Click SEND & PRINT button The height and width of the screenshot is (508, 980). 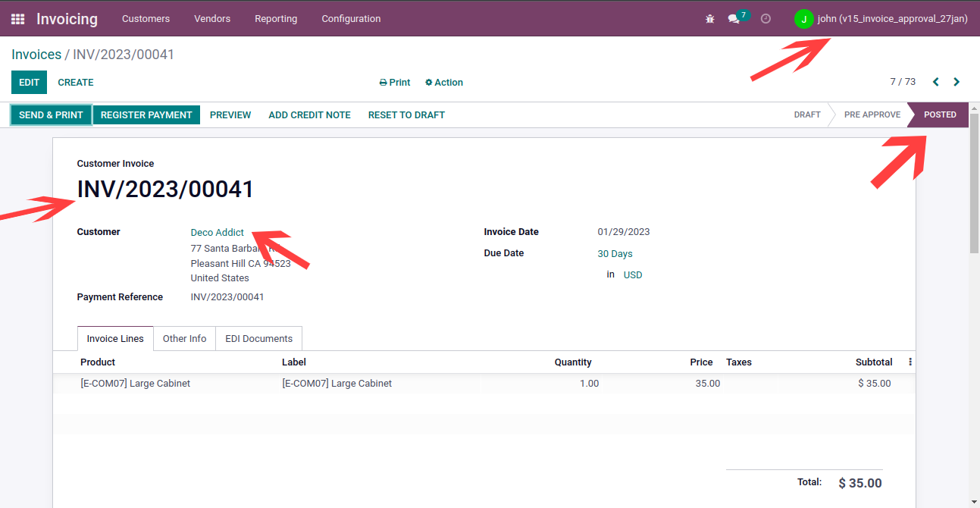click(x=51, y=115)
